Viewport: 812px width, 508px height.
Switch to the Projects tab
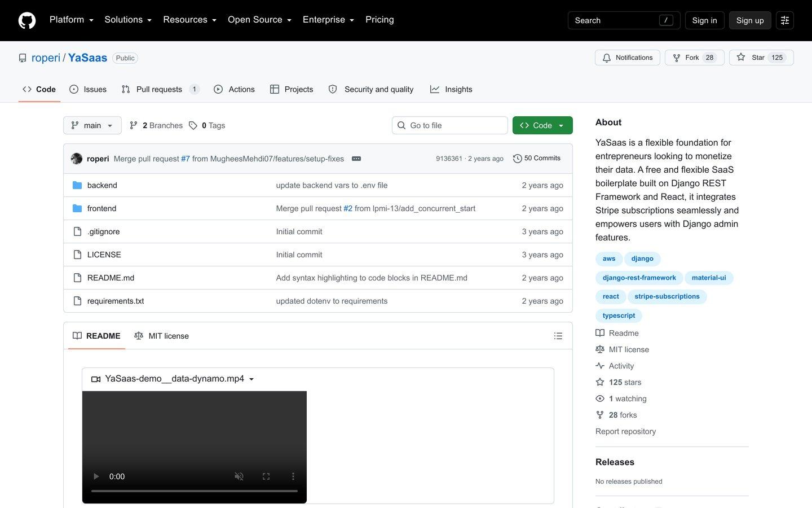pyautogui.click(x=292, y=89)
